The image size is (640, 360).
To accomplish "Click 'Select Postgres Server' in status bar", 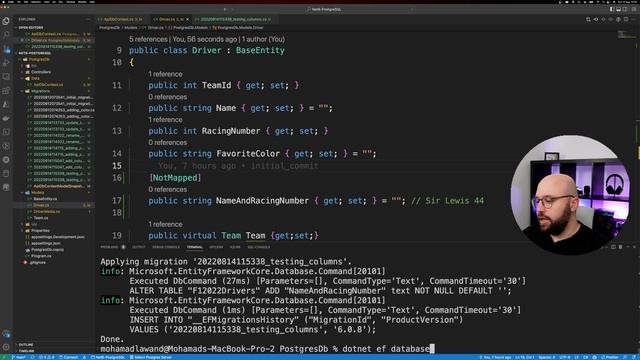I will click(151, 357).
